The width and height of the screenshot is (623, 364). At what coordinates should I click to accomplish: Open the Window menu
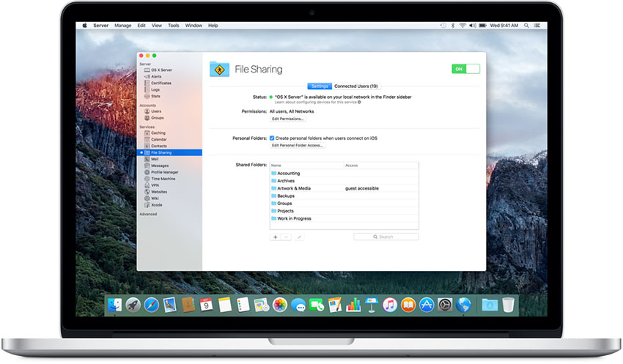coord(193,26)
